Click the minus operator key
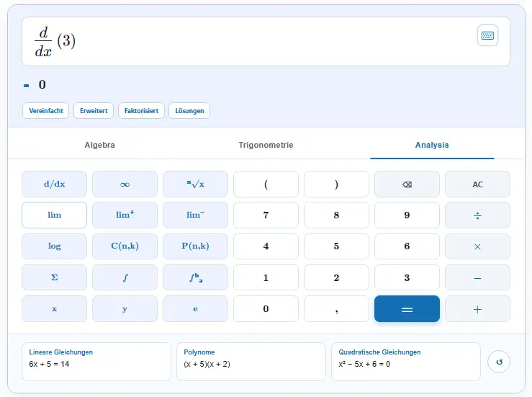The width and height of the screenshot is (532, 397). tap(477, 277)
